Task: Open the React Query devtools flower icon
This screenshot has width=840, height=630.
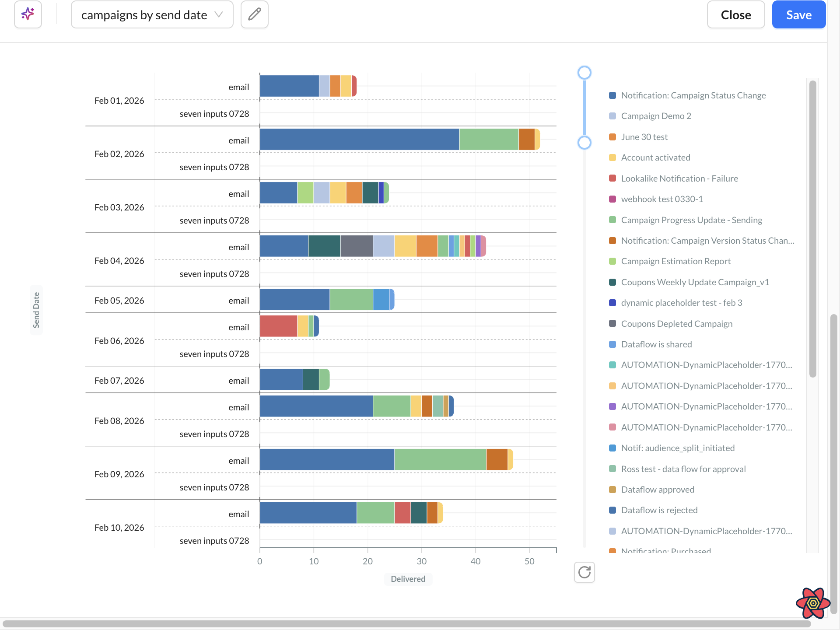Action: click(813, 603)
